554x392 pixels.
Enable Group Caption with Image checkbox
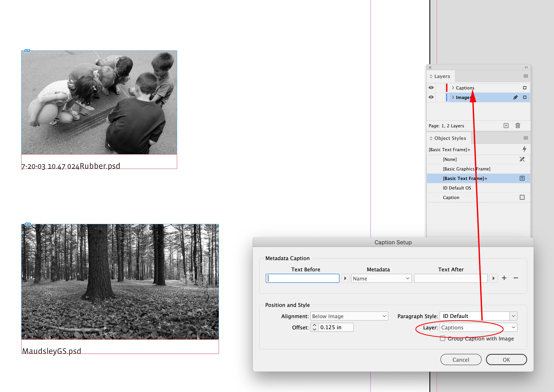coord(442,339)
